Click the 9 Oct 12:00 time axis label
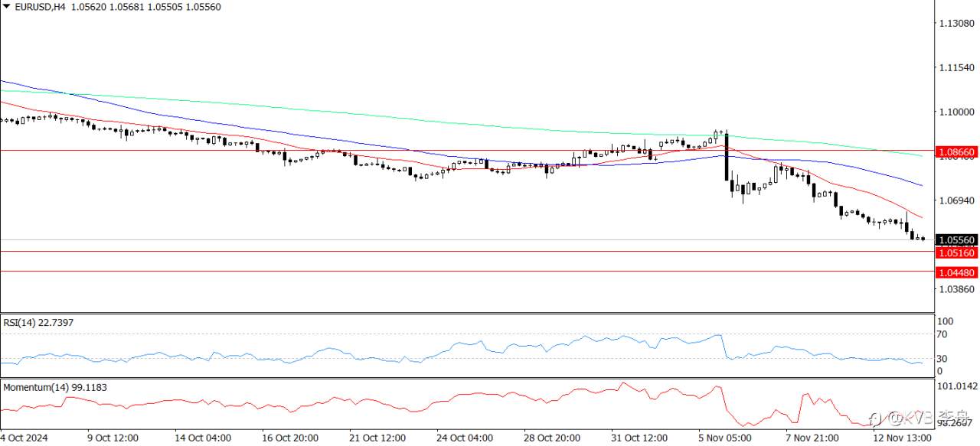The image size is (980, 446). [x=114, y=438]
